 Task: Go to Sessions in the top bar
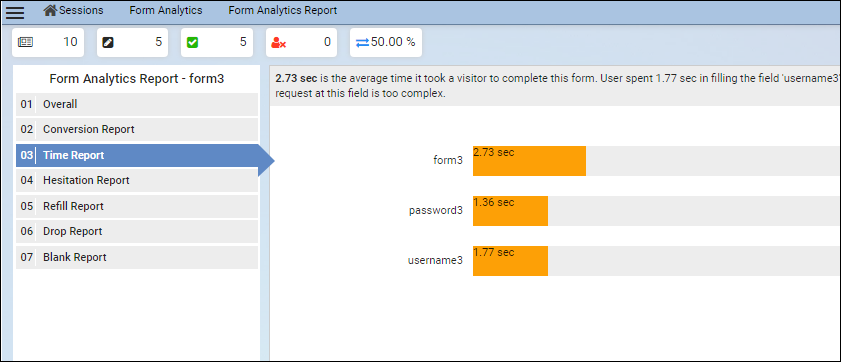point(81,10)
